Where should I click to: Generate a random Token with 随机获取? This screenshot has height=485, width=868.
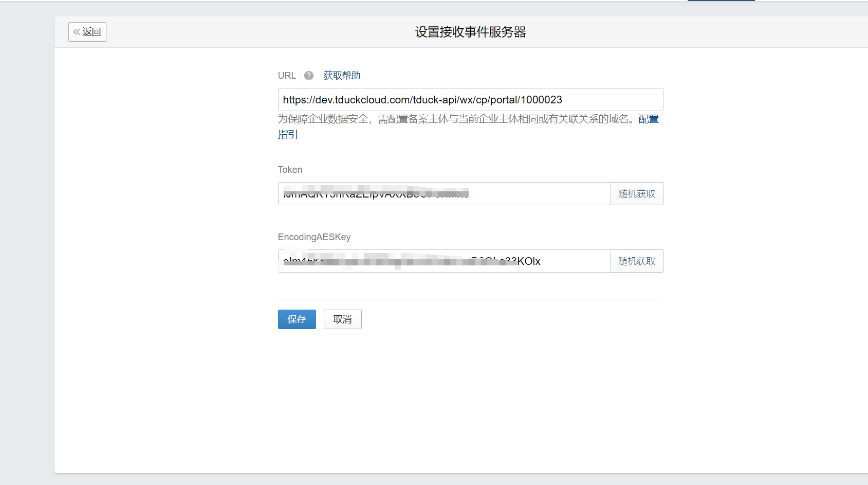tap(636, 194)
